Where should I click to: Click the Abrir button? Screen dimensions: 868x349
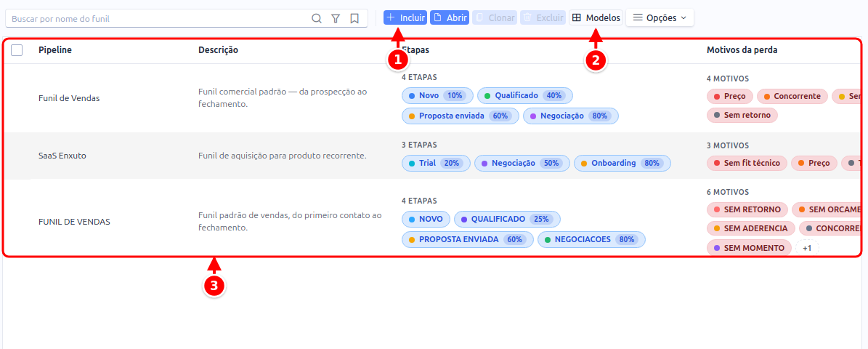(450, 17)
